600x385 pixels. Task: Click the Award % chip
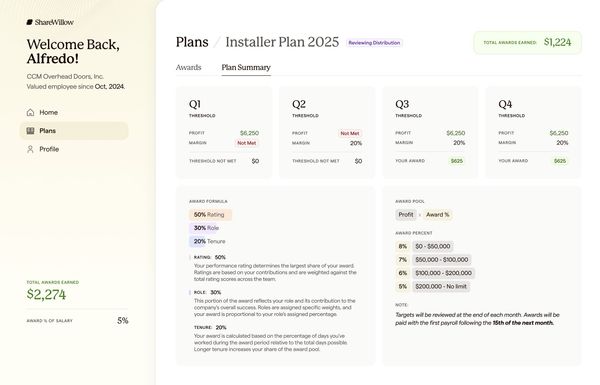tap(437, 215)
